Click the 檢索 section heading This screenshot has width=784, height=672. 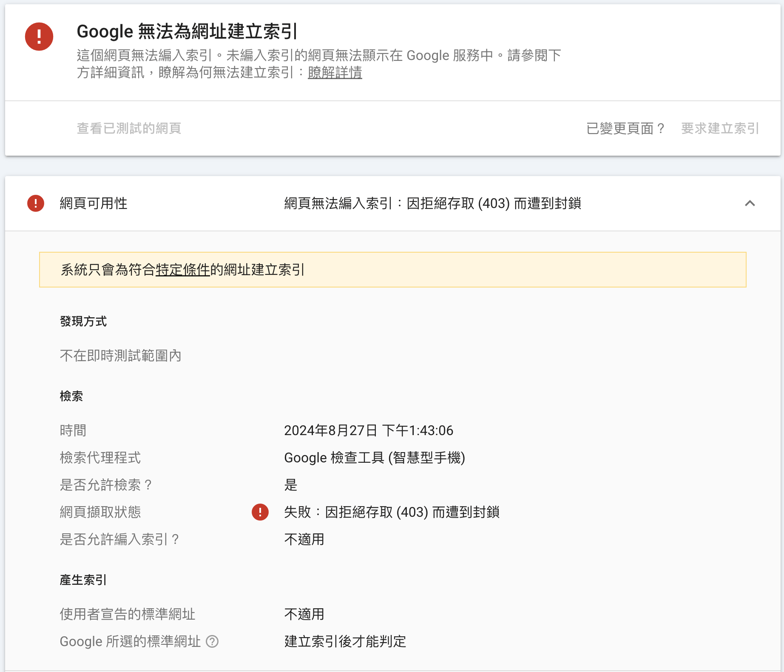tap(71, 396)
